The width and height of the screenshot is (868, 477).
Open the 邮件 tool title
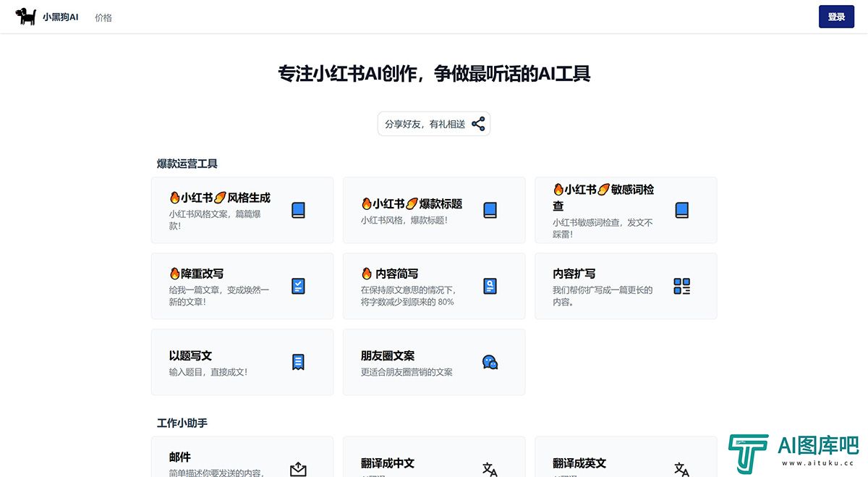tap(180, 457)
